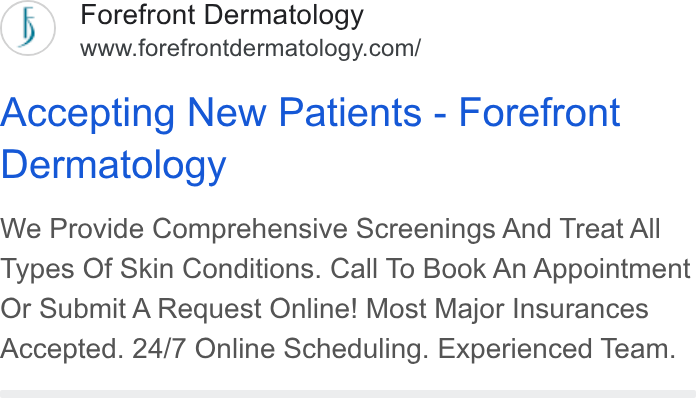The width and height of the screenshot is (696, 398).
Task: Click "New Patients" in the blue headline
Action: pos(304,113)
